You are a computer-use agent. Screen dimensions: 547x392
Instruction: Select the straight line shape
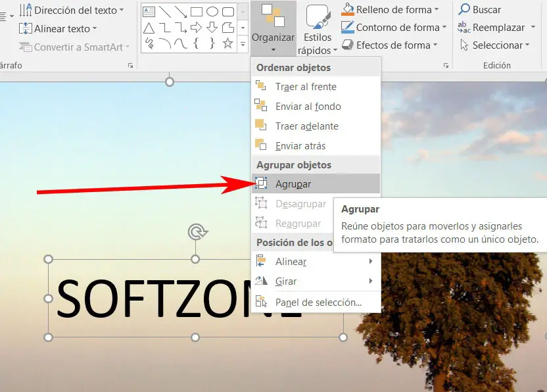coord(165,12)
